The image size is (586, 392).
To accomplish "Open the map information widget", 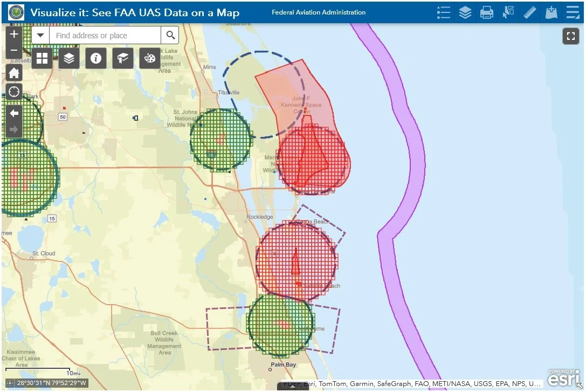I will click(x=96, y=58).
